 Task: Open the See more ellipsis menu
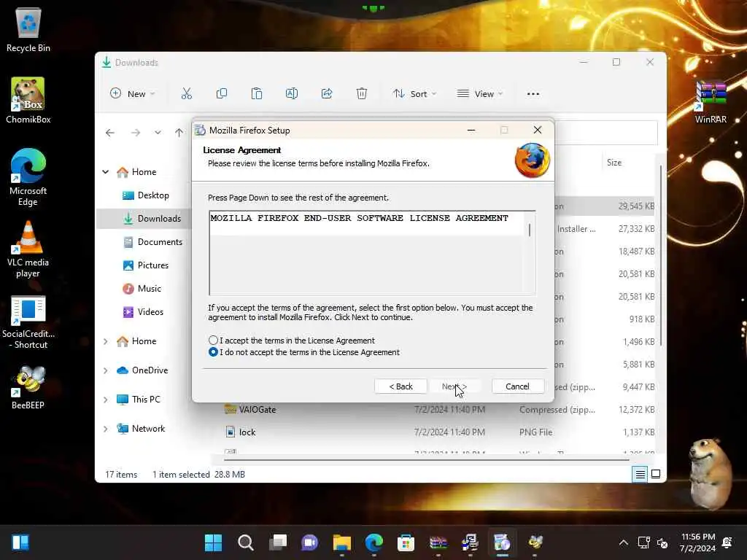[533, 94]
